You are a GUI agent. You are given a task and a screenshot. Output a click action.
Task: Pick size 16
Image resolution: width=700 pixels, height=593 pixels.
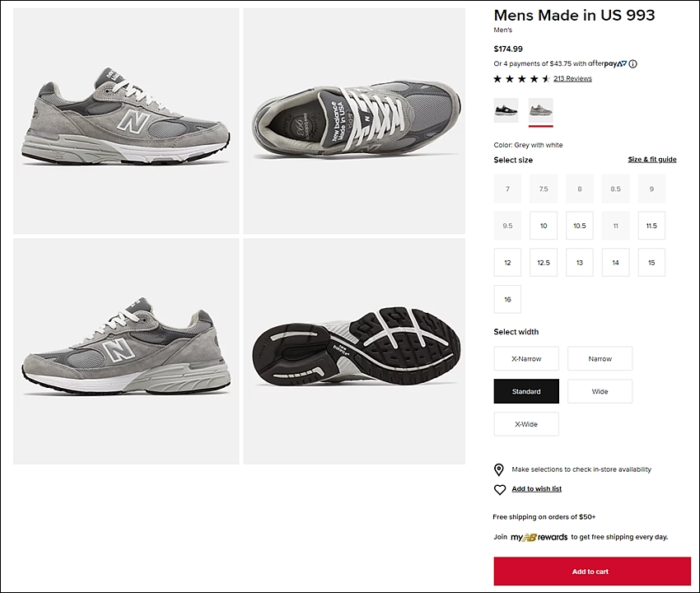point(507,299)
